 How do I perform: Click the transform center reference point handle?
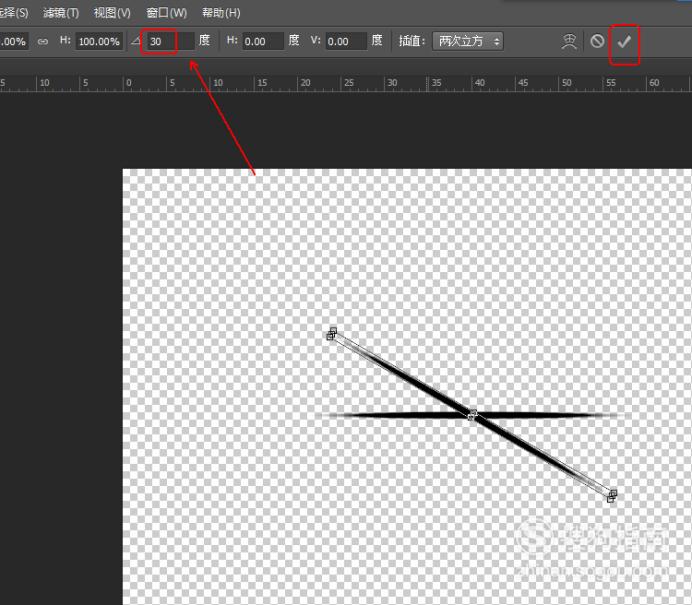(x=472, y=415)
